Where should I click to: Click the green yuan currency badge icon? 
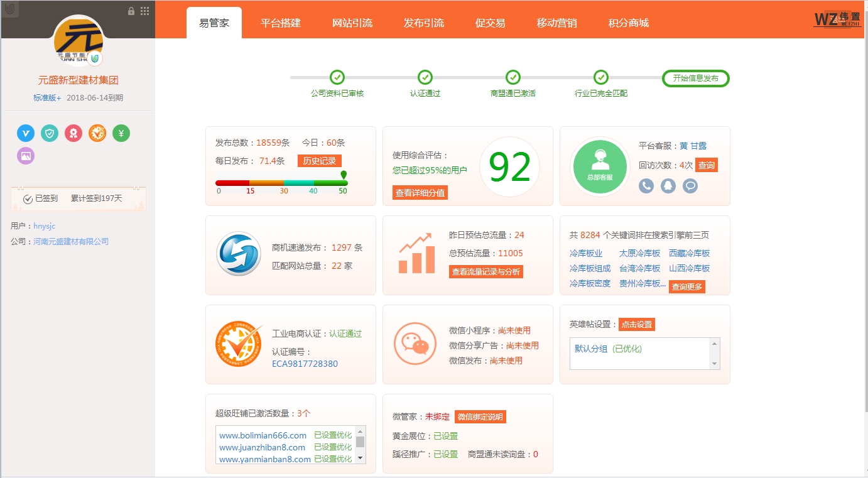(121, 133)
